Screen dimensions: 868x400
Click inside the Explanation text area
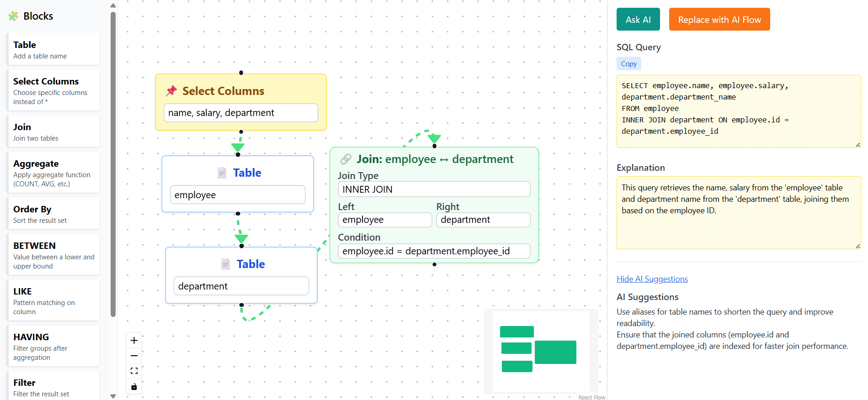739,213
